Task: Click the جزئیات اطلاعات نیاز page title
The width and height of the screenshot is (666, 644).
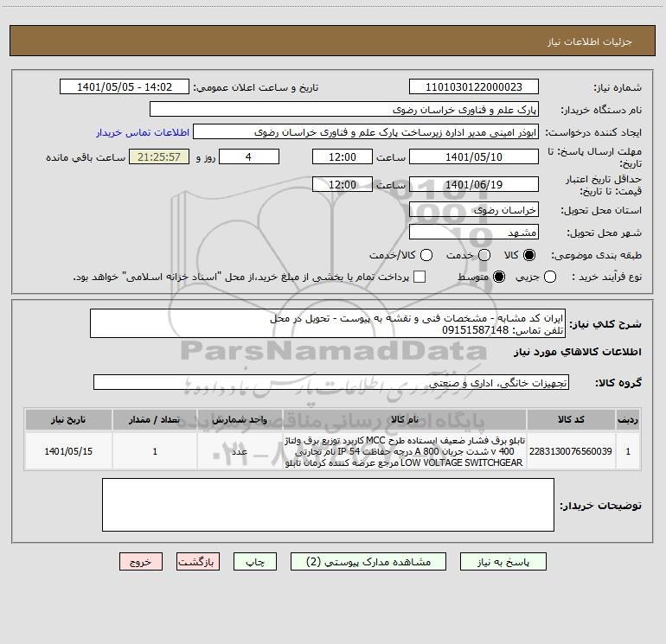Action: tap(589, 41)
